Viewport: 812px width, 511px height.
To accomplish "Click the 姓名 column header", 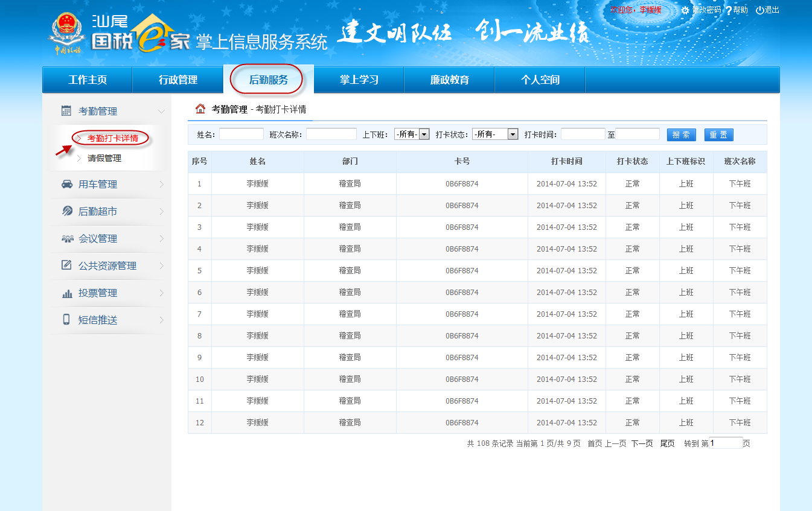I will tap(258, 162).
